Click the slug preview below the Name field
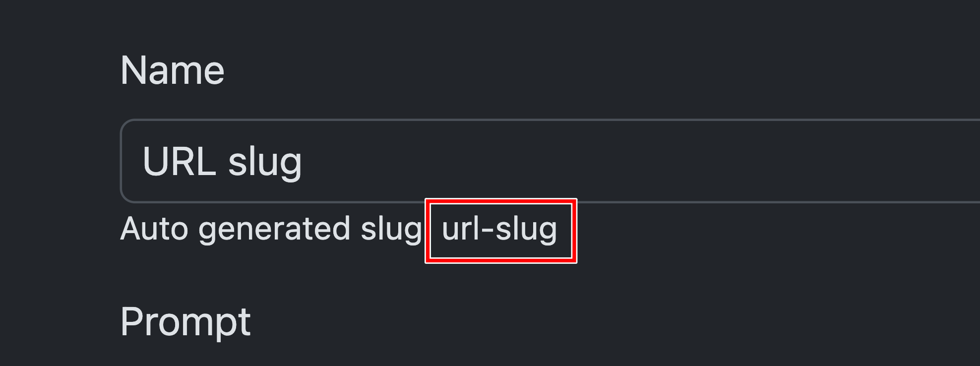The image size is (980, 366). click(499, 230)
